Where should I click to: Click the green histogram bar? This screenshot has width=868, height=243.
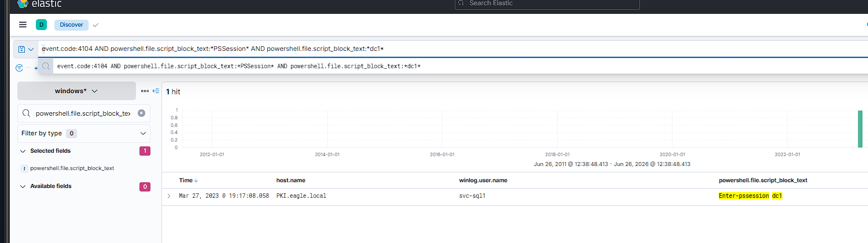[860, 128]
